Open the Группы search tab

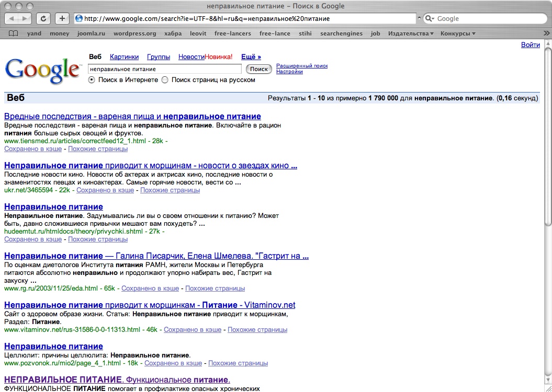click(x=159, y=57)
